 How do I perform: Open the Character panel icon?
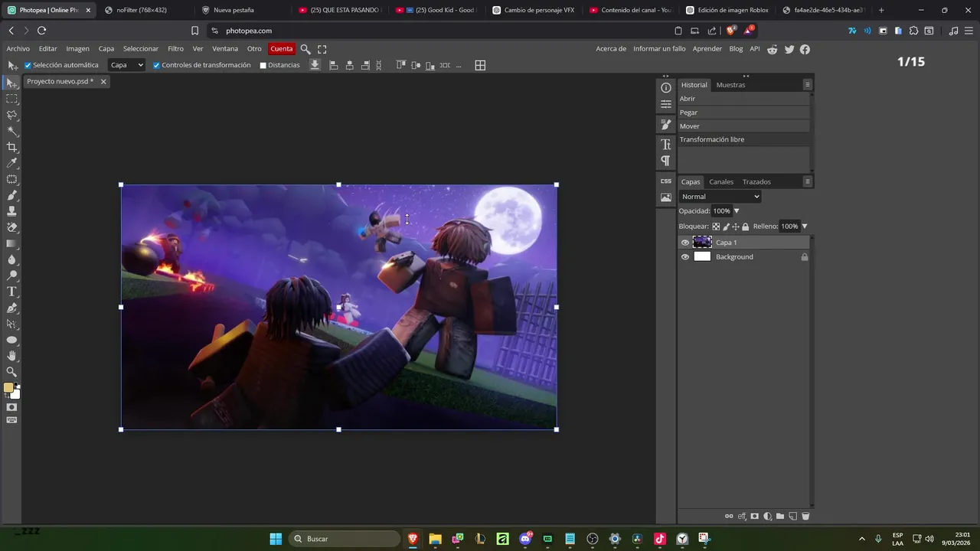[665, 145]
